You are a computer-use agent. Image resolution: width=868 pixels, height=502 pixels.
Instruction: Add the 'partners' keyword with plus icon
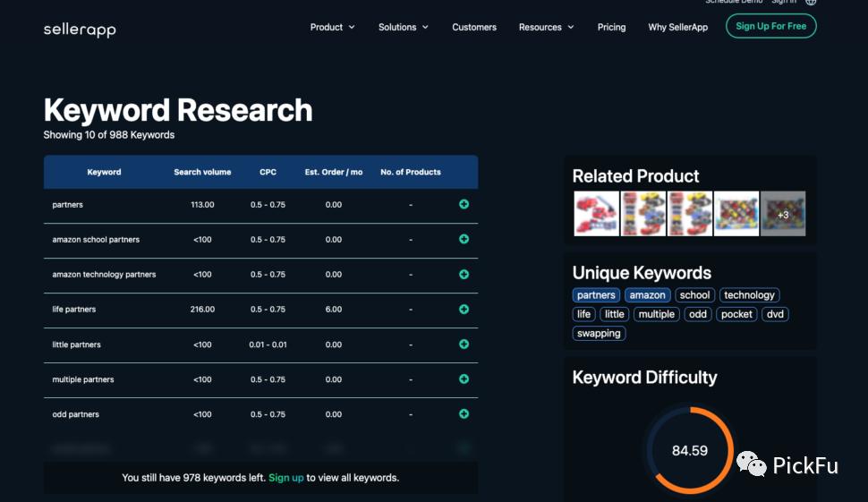(x=464, y=204)
